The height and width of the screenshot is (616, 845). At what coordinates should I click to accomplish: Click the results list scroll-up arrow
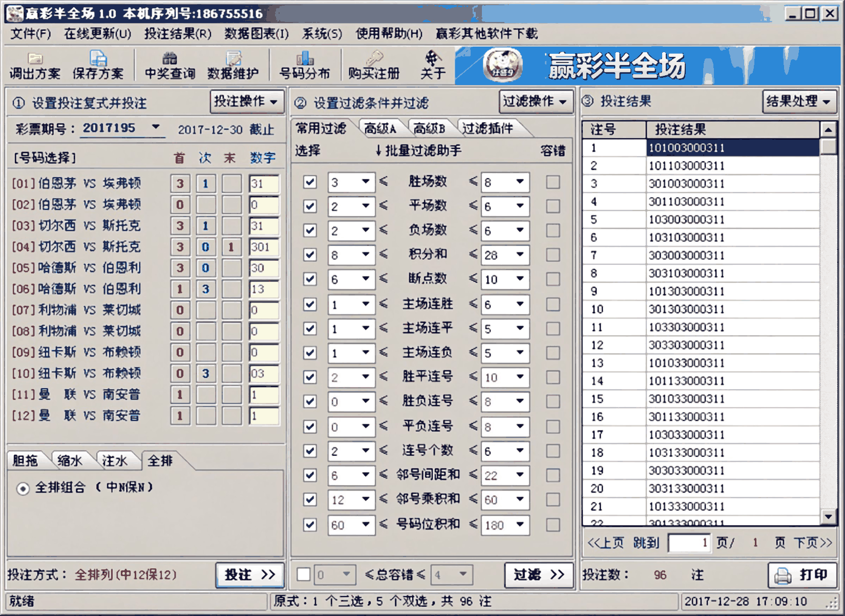click(828, 130)
